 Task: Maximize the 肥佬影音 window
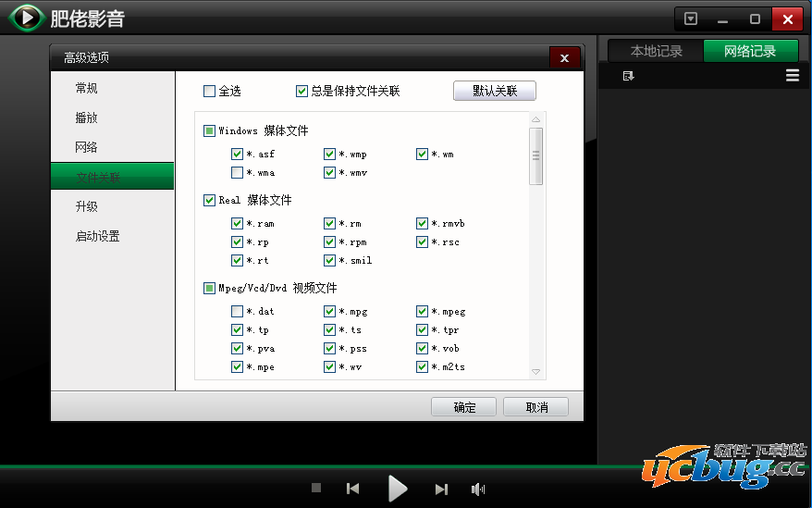[755, 19]
